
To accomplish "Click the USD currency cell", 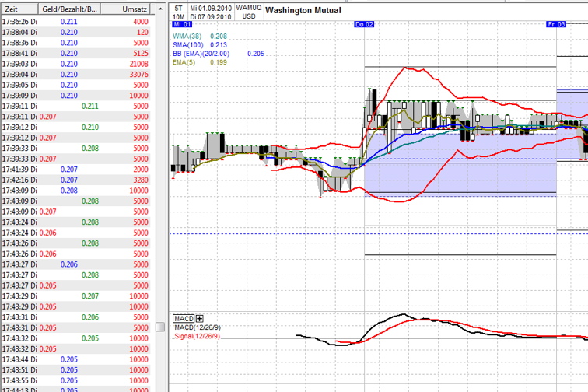I will click(249, 16).
